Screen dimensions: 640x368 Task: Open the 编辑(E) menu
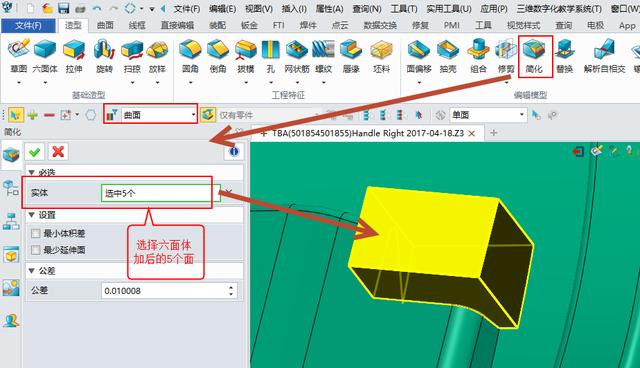pyautogui.click(x=222, y=9)
